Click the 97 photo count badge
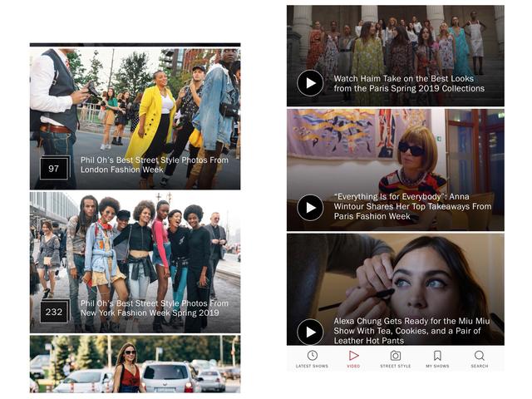Image resolution: width=532 pixels, height=399 pixels. (x=54, y=169)
